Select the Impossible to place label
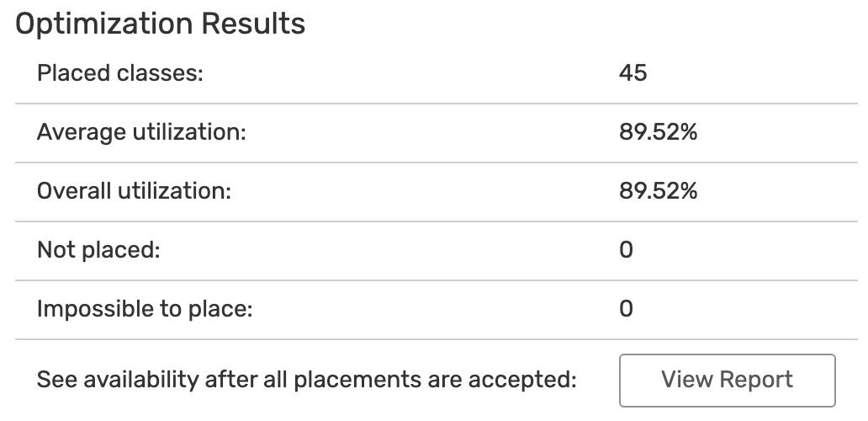 145,308
